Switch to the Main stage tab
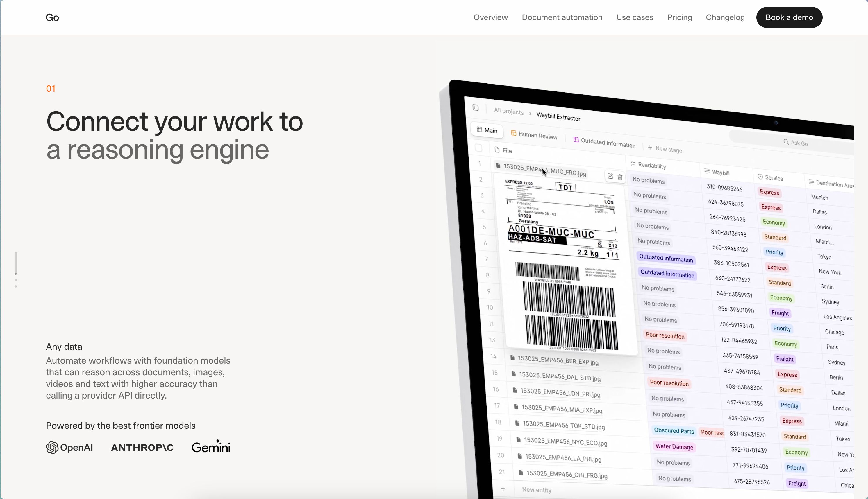The height and width of the screenshot is (499, 868). 487,130
